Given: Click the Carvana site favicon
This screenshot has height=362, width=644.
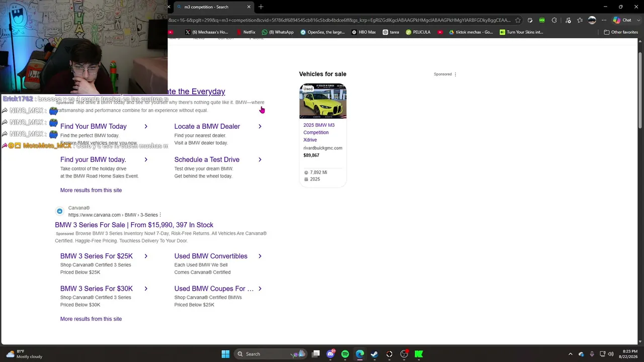Looking at the screenshot, I should point(59,211).
